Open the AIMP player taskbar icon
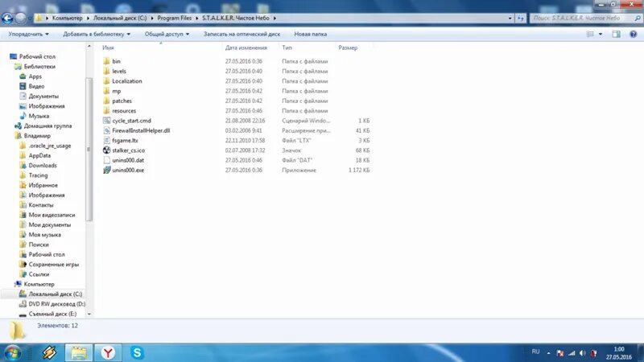 49,352
